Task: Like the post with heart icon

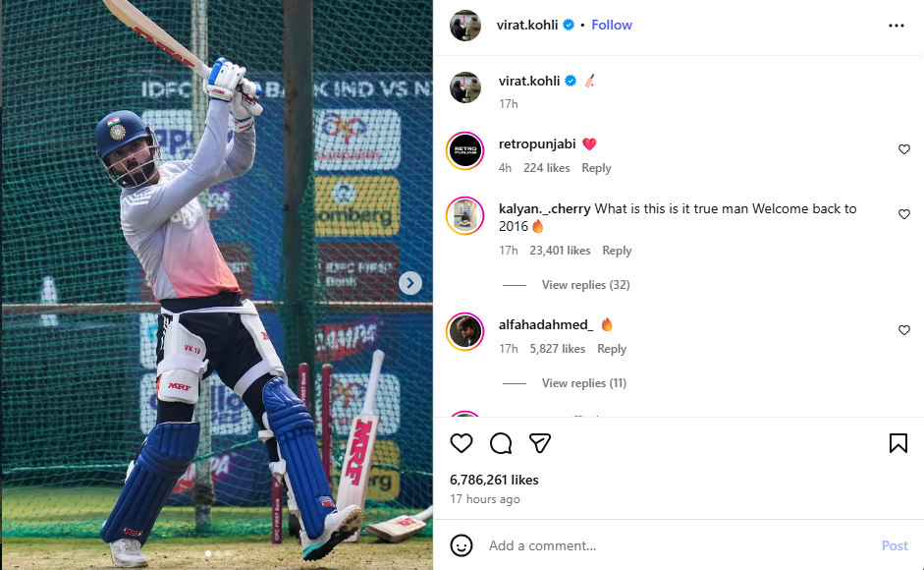Action: 461,443
